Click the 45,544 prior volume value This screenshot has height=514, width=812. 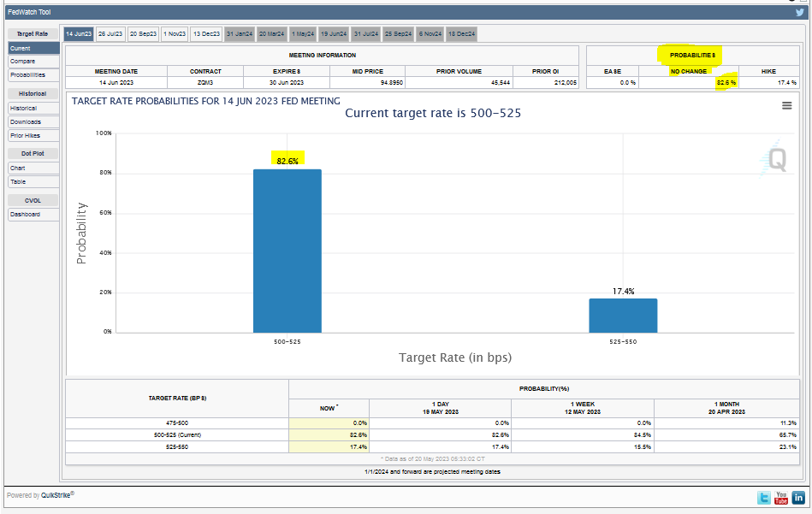click(x=501, y=83)
